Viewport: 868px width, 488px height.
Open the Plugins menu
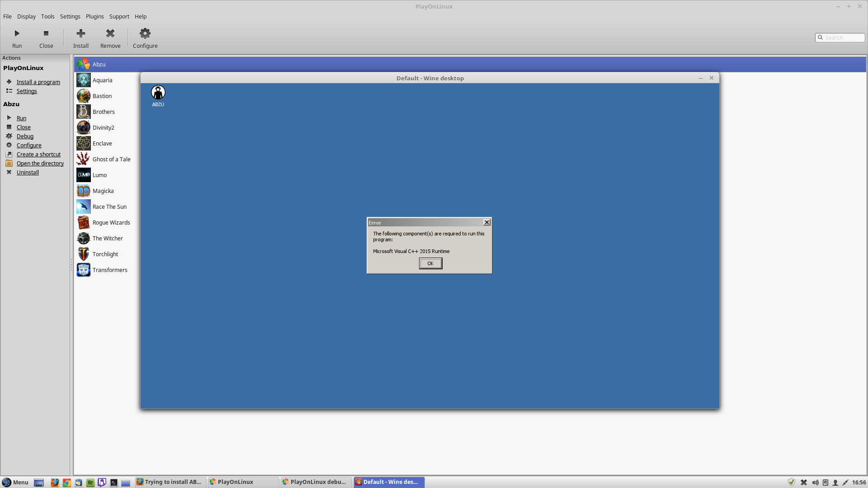click(x=94, y=16)
